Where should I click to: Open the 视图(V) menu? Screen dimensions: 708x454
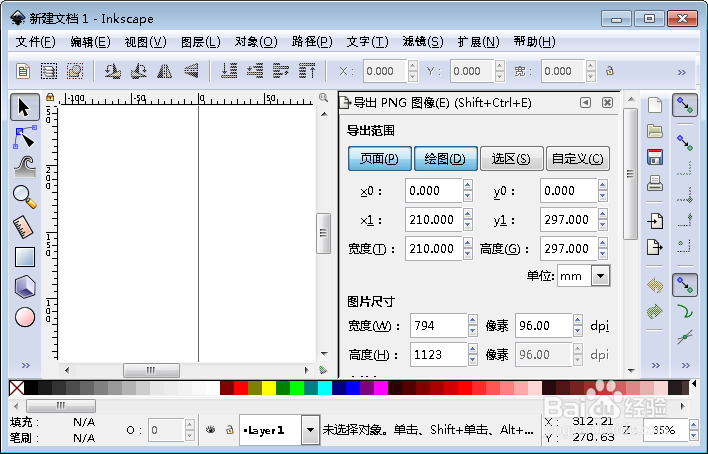(x=145, y=42)
